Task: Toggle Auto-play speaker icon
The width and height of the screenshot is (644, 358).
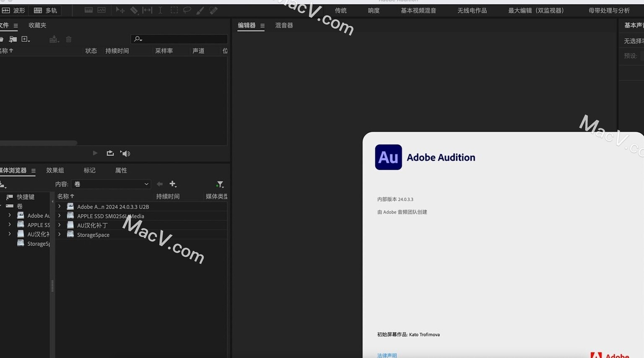Action: pos(125,153)
